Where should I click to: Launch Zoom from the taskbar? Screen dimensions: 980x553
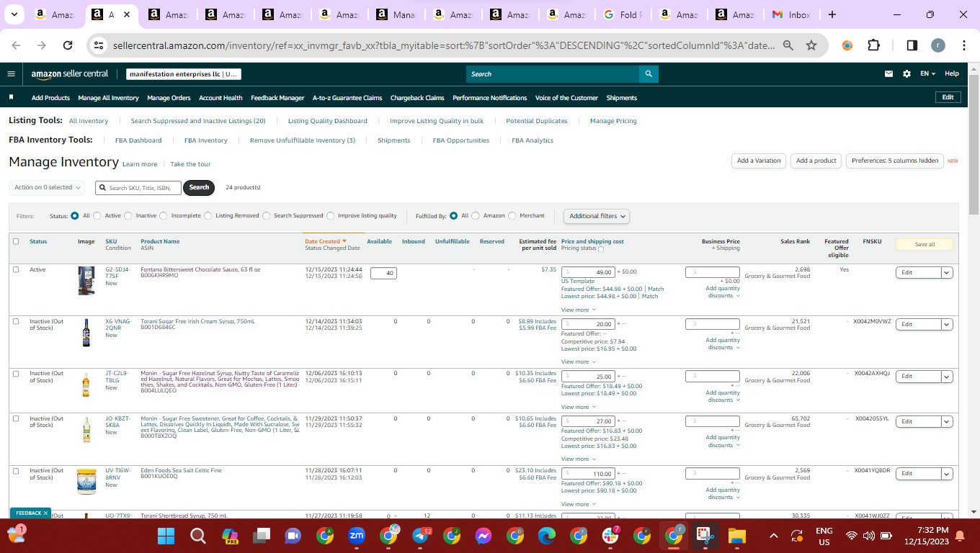coord(357,536)
